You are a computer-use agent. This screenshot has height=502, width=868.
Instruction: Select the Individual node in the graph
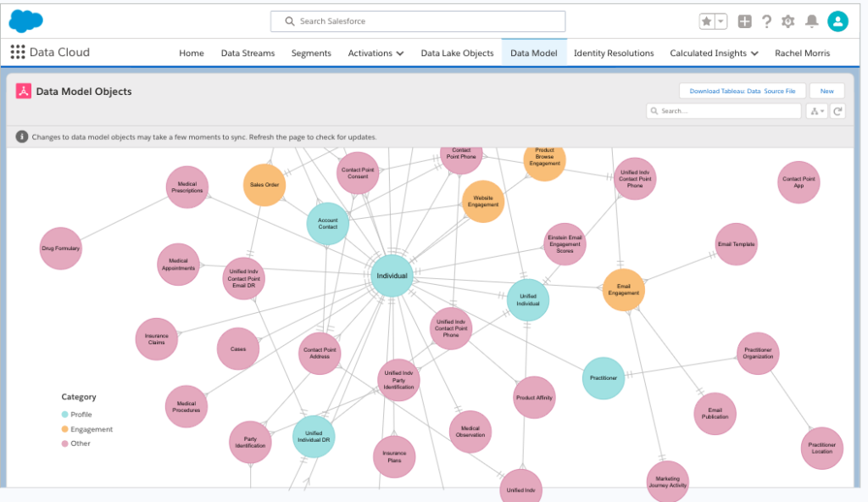(x=392, y=276)
